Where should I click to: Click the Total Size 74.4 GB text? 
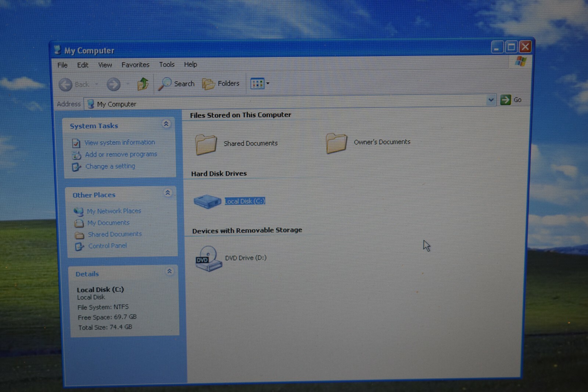pyautogui.click(x=105, y=327)
